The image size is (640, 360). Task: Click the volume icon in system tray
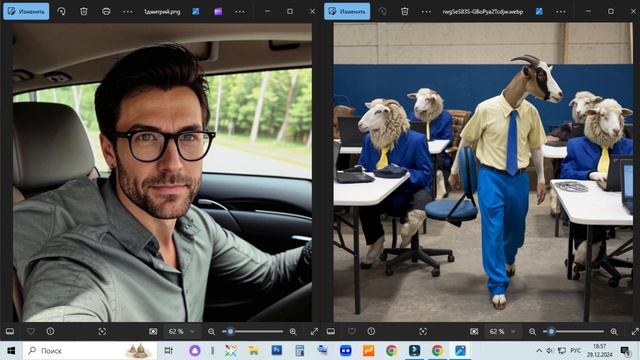[x=550, y=351]
